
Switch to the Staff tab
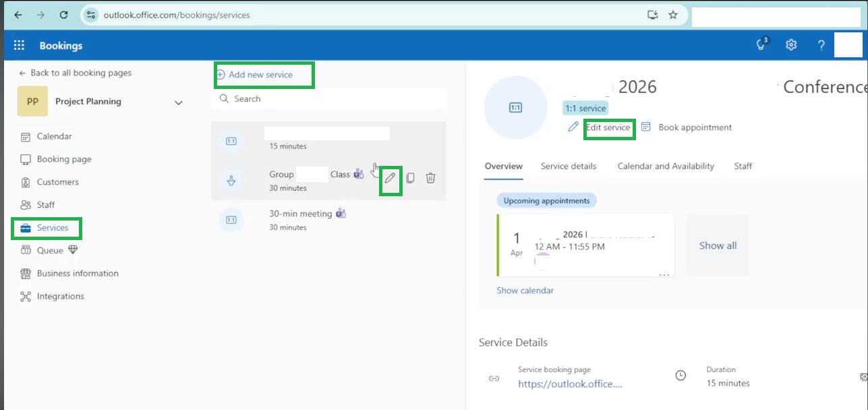(x=743, y=166)
